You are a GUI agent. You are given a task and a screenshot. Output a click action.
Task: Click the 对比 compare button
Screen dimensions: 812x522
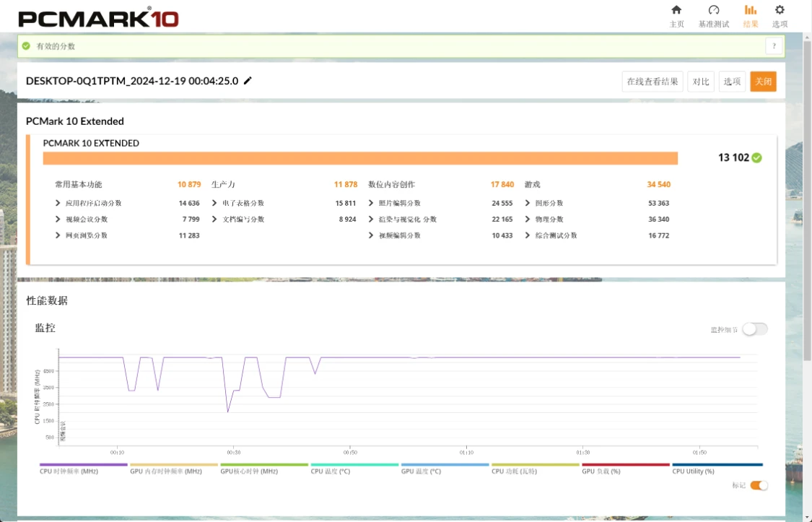(701, 82)
